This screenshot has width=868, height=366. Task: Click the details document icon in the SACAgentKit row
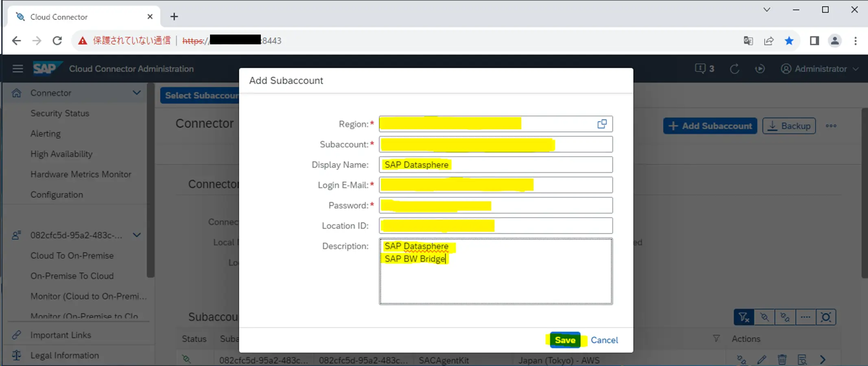coord(802,360)
